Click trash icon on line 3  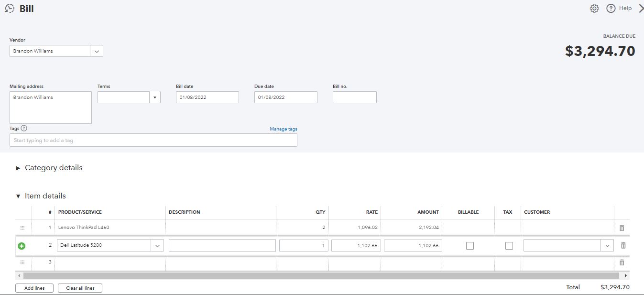click(x=622, y=262)
